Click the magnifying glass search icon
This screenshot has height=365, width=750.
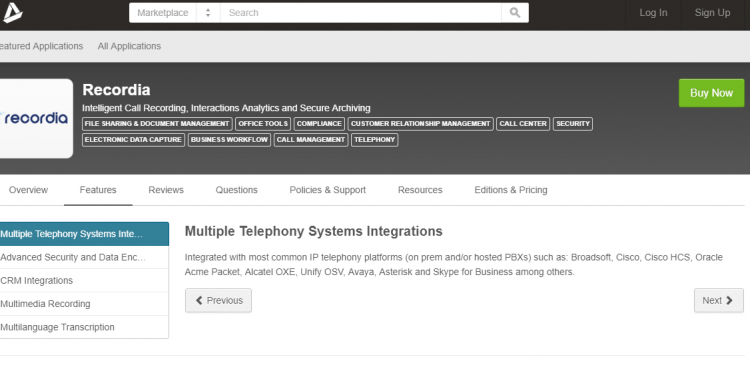515,13
